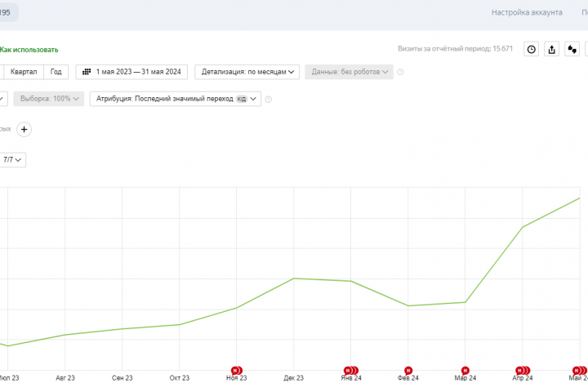This screenshot has height=392, width=588.
Task: Expand the Выборка: 100% dropdown
Action: [x=49, y=99]
